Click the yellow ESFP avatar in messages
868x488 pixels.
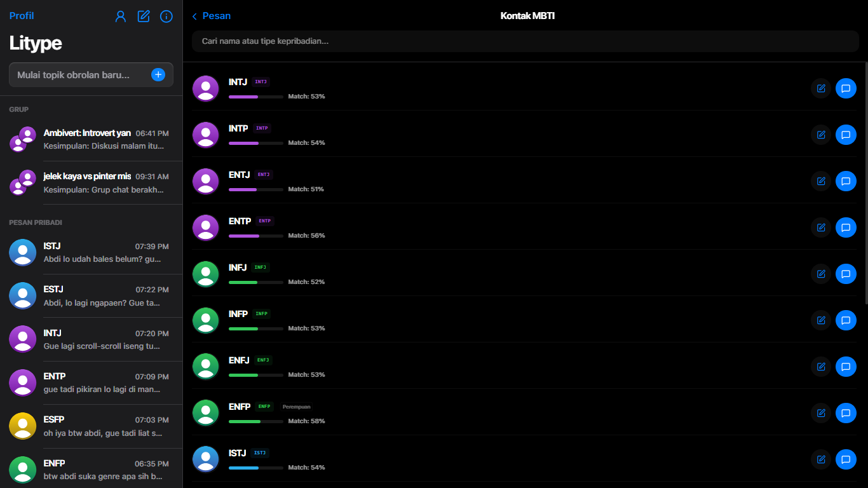coord(23,426)
